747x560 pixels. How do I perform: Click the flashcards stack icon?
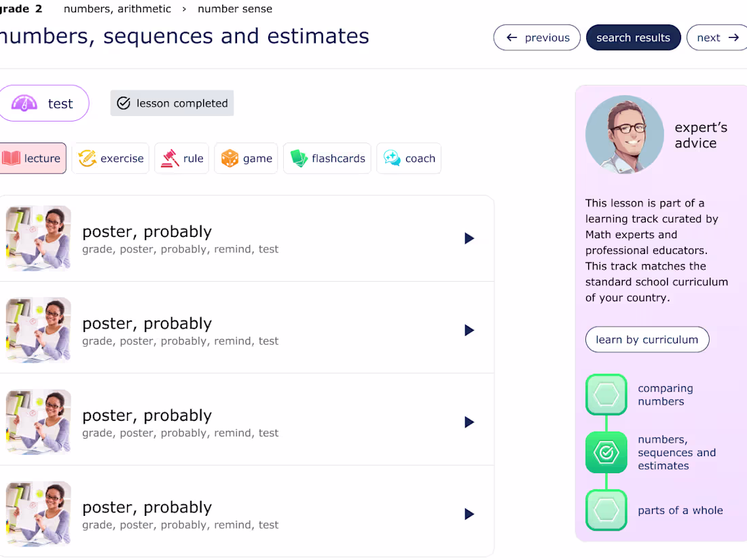[x=299, y=157]
